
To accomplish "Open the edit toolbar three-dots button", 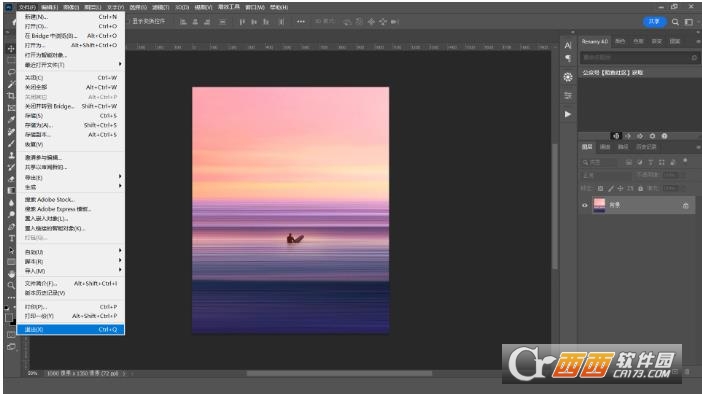I will pyautogui.click(x=11, y=297).
